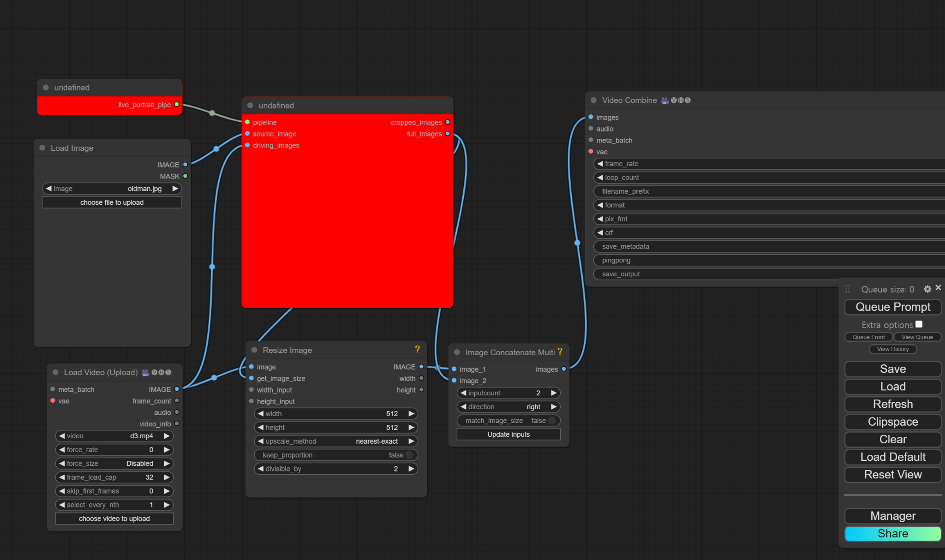Image resolution: width=945 pixels, height=560 pixels.
Task: Click choose video to upload
Action: (x=114, y=518)
